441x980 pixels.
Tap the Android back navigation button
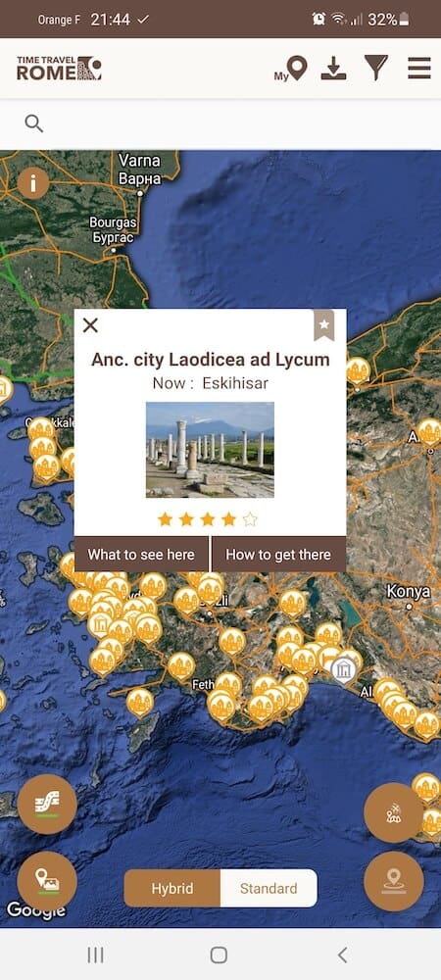[342, 955]
